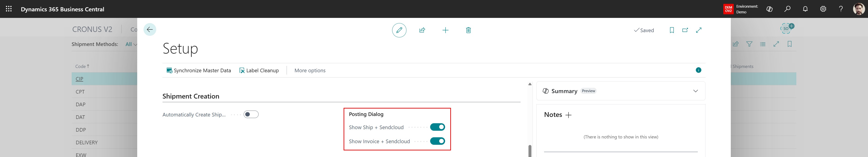This screenshot has width=868, height=157.
Task: Open the search magnifier in top bar
Action: [x=787, y=9]
